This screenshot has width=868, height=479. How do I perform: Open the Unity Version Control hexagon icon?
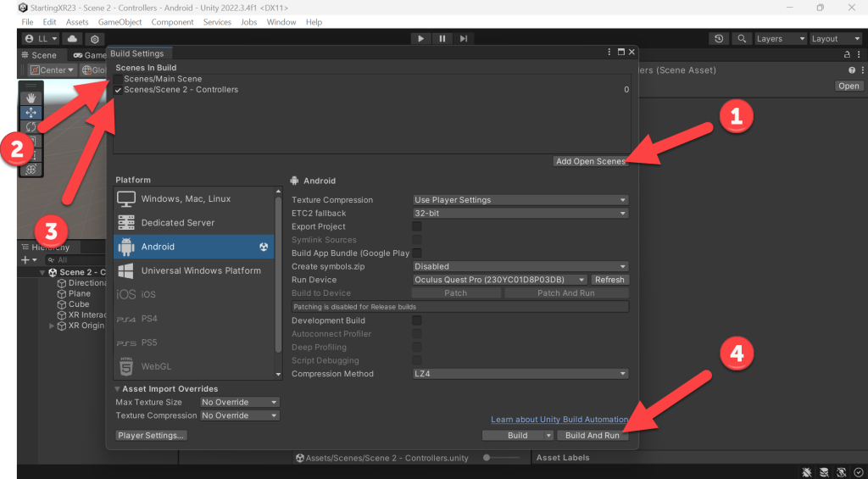click(x=95, y=39)
